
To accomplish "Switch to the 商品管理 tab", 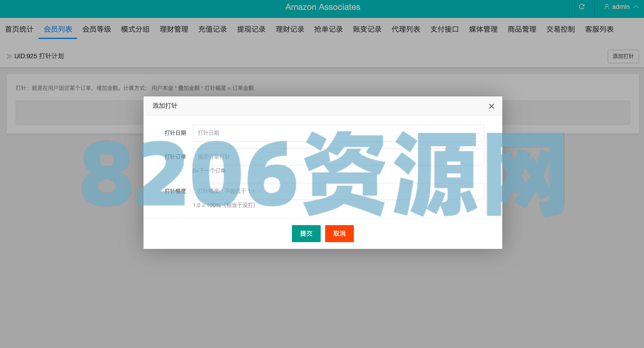I will point(522,30).
